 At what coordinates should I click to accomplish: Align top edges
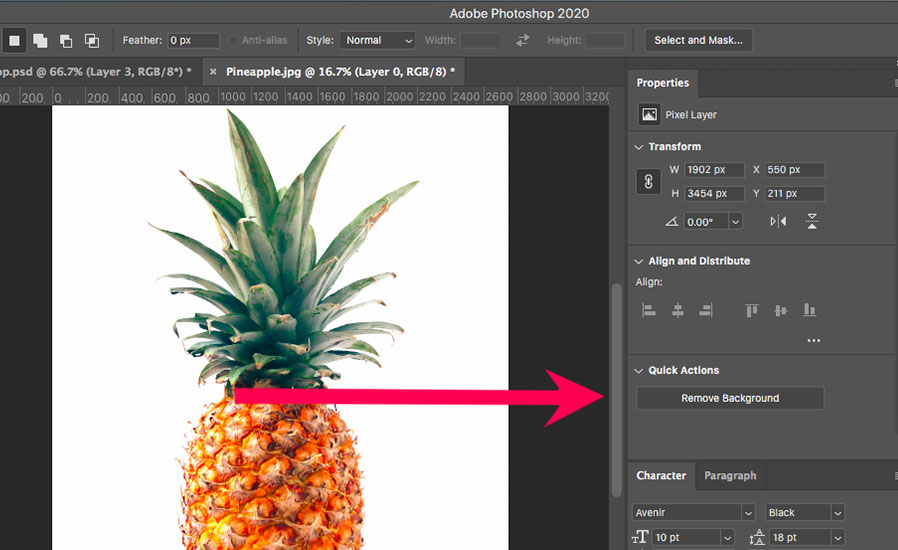pos(751,310)
